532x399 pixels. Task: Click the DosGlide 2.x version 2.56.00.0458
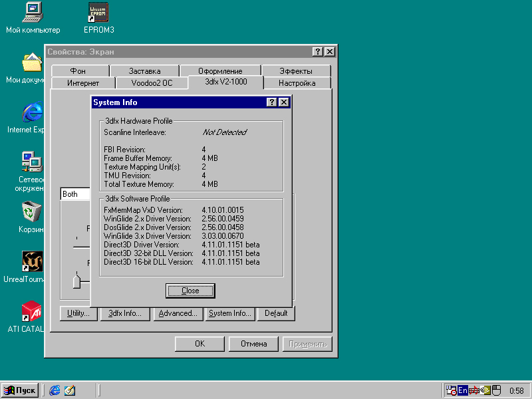pos(223,227)
